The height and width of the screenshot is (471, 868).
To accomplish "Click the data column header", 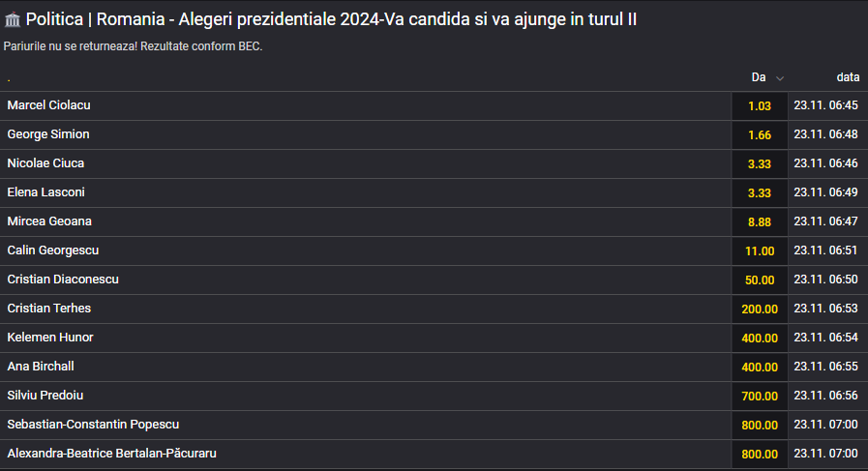I will point(848,77).
